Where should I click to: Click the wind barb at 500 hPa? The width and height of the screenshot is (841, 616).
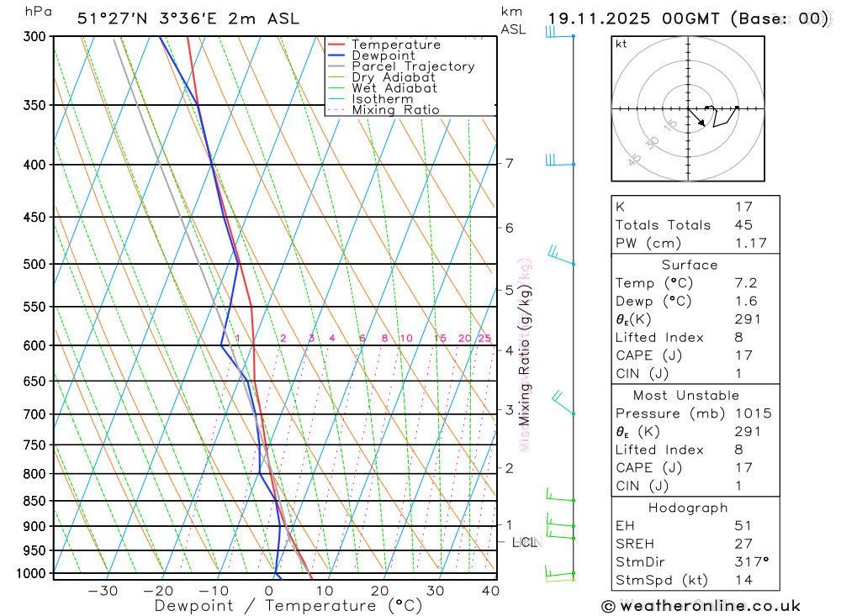pyautogui.click(x=561, y=255)
